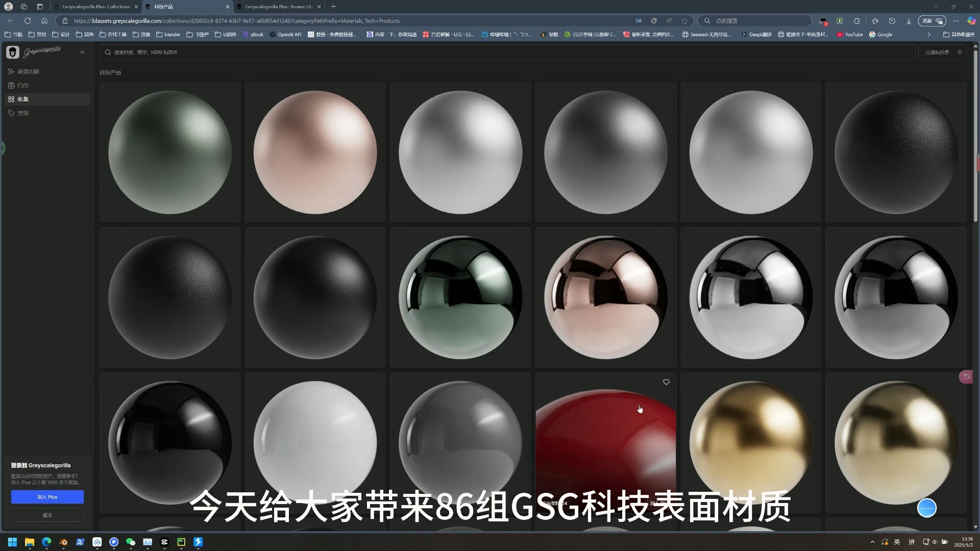Click the floating blue circular widget
This screenshot has height=551, width=980.
coord(927,508)
